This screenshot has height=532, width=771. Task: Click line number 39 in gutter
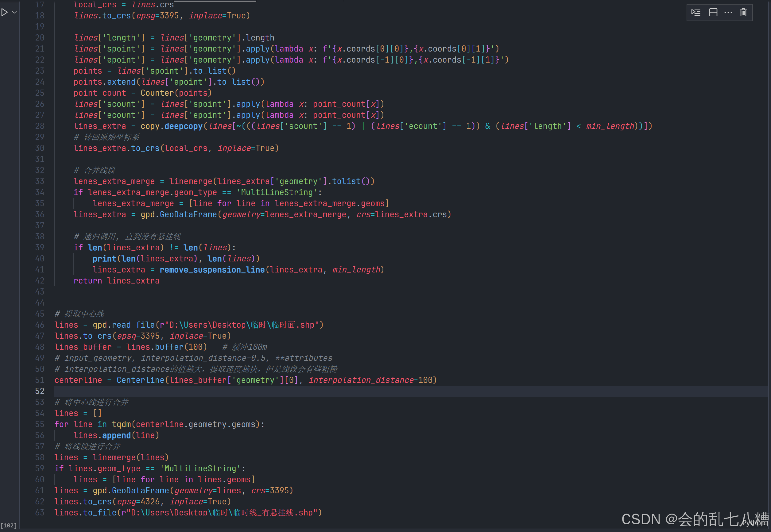40,248
